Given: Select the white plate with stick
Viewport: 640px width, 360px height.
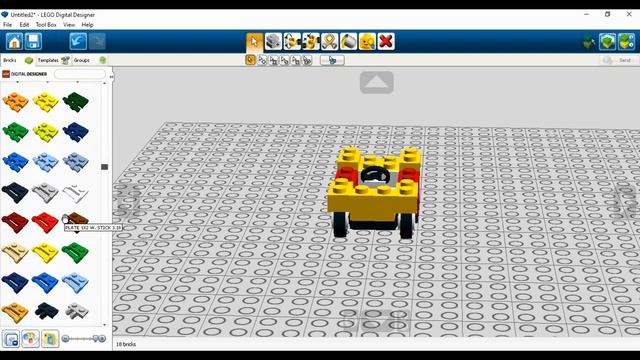Looking at the screenshot, I should (x=76, y=192).
